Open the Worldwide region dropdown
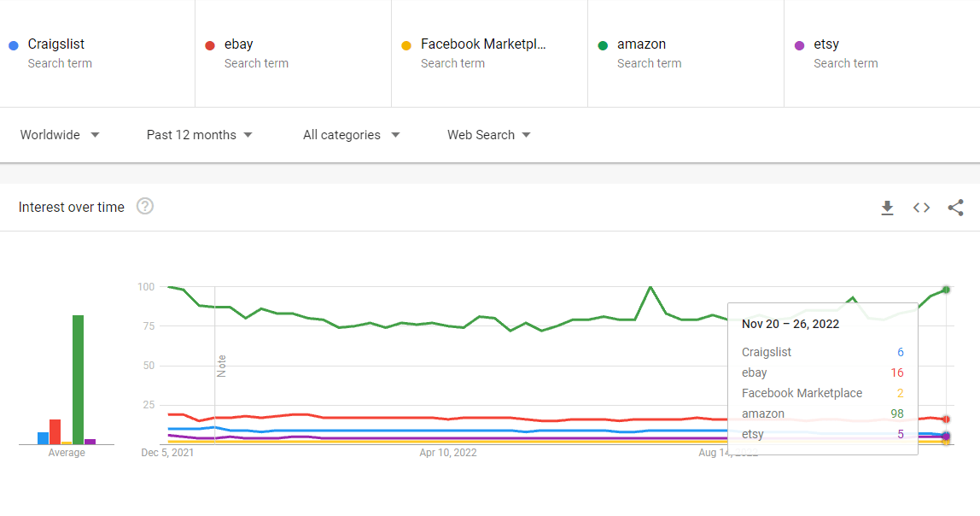The image size is (980, 516). [x=60, y=135]
